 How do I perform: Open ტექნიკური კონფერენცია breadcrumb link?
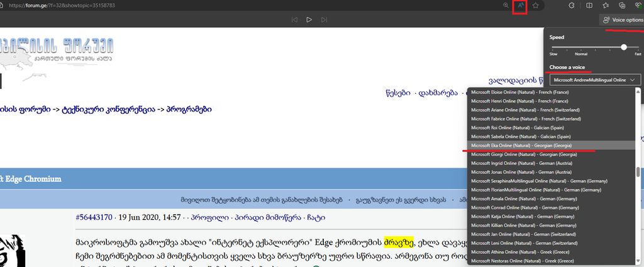coord(108,110)
